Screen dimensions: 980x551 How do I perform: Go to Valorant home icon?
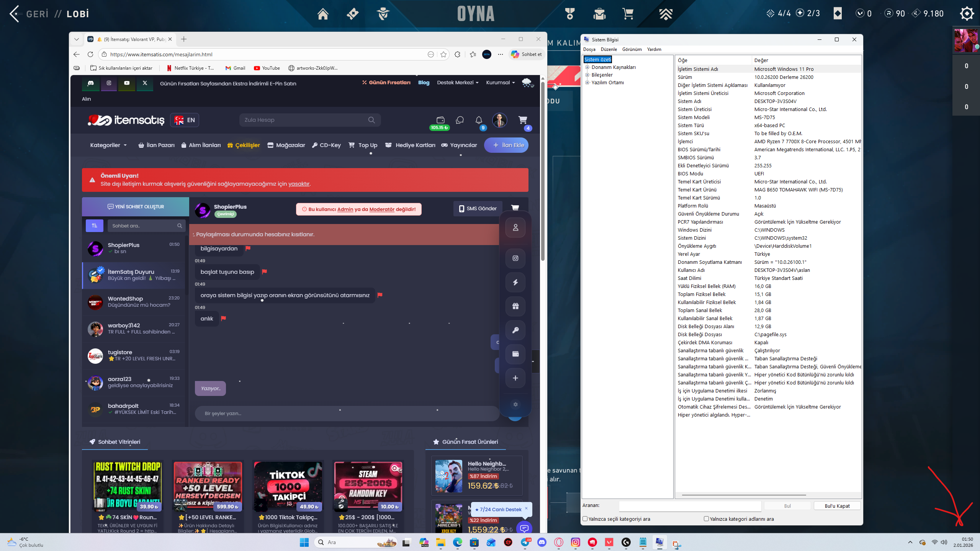(x=323, y=14)
